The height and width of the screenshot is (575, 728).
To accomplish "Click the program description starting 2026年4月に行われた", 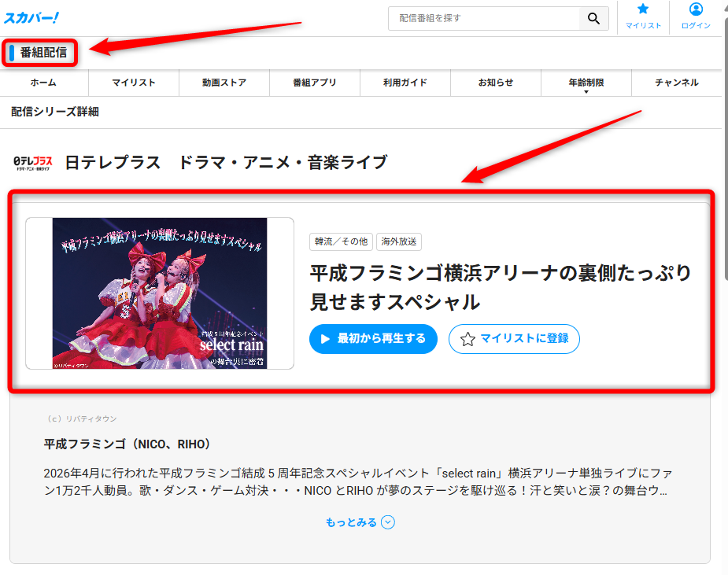I will pyautogui.click(x=357, y=481).
